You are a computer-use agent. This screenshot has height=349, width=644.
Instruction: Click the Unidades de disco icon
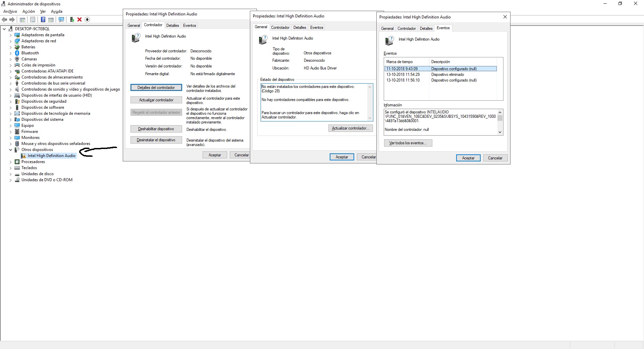click(17, 174)
